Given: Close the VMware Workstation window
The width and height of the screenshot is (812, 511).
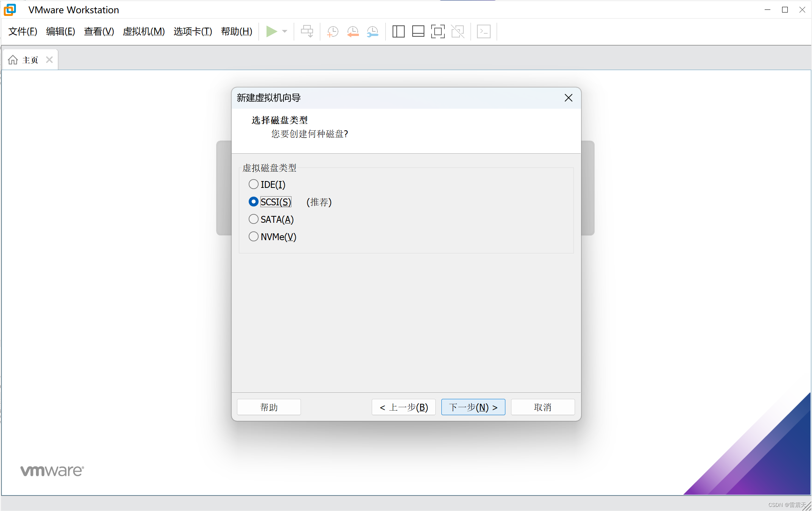Looking at the screenshot, I should (x=802, y=10).
